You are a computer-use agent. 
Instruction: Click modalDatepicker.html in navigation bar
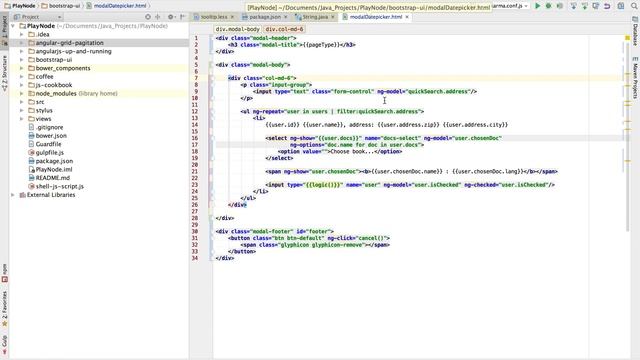coord(116,6)
